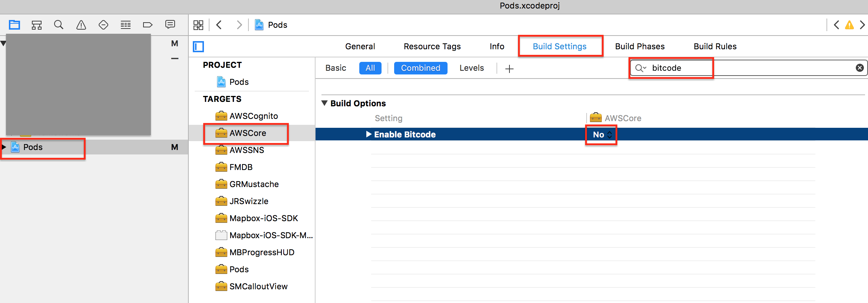
Task: Open the Report navigator speech-bubble icon
Action: click(170, 25)
